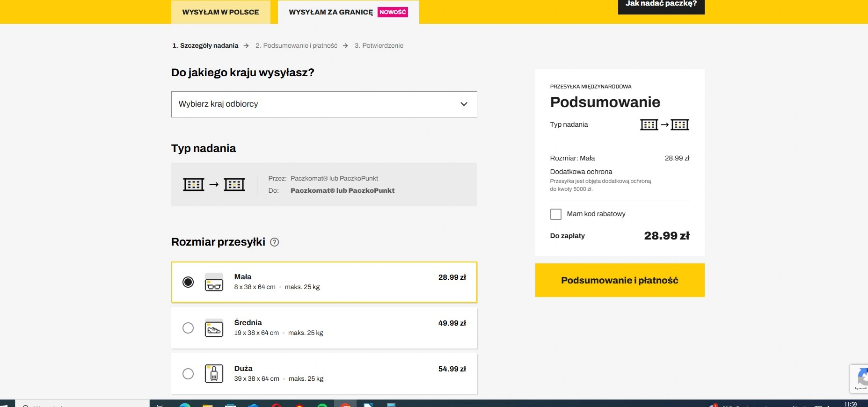The image size is (868, 407).
Task: Go to step 2 Podsumowanie i płatność
Action: click(x=296, y=46)
